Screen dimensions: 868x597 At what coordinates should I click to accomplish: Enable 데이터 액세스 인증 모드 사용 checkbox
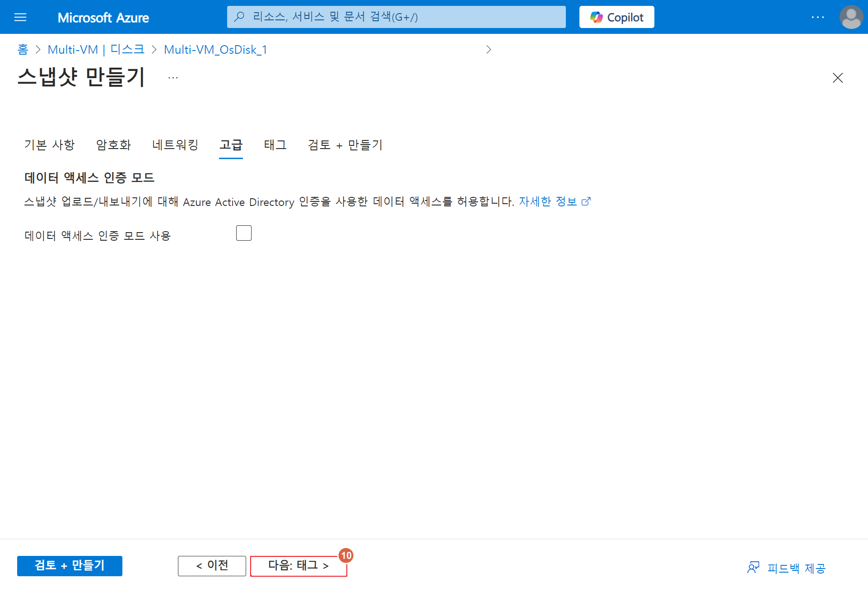(243, 233)
